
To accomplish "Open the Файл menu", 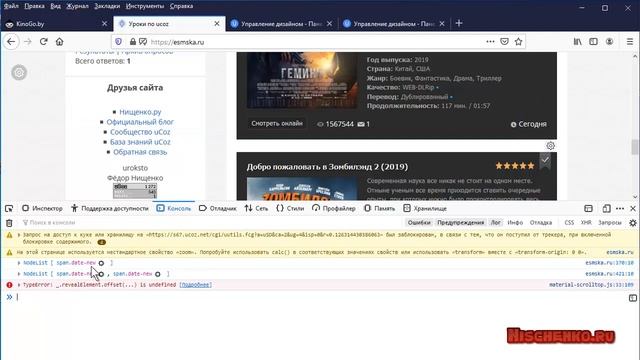I will pos(11,6).
